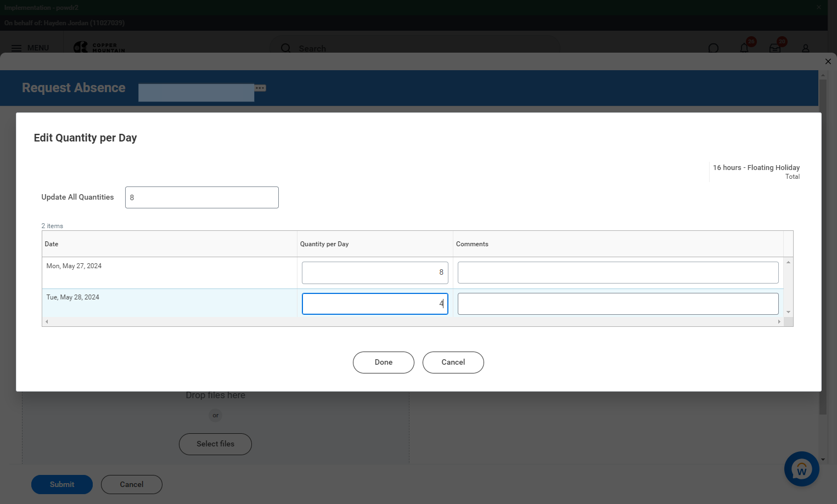This screenshot has width=837, height=504.
Task: Edit quantity for Mon, May 27, 2024
Action: click(x=375, y=273)
